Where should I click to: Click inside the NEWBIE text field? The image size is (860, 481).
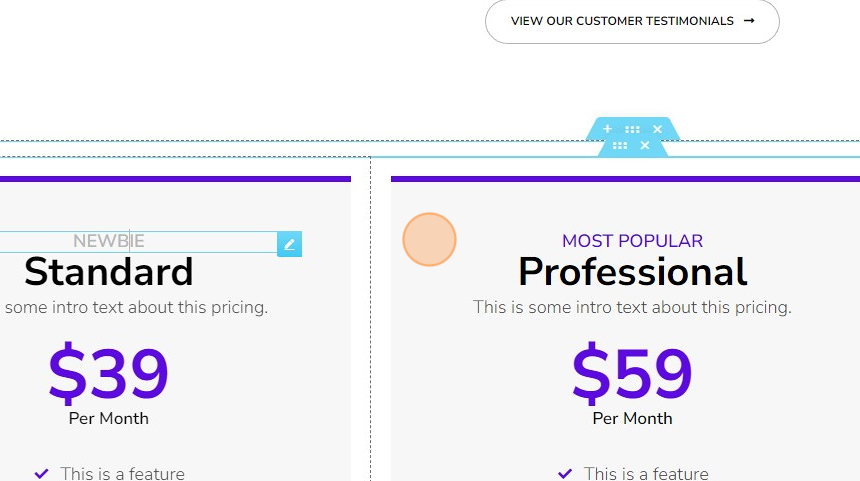[138, 242]
